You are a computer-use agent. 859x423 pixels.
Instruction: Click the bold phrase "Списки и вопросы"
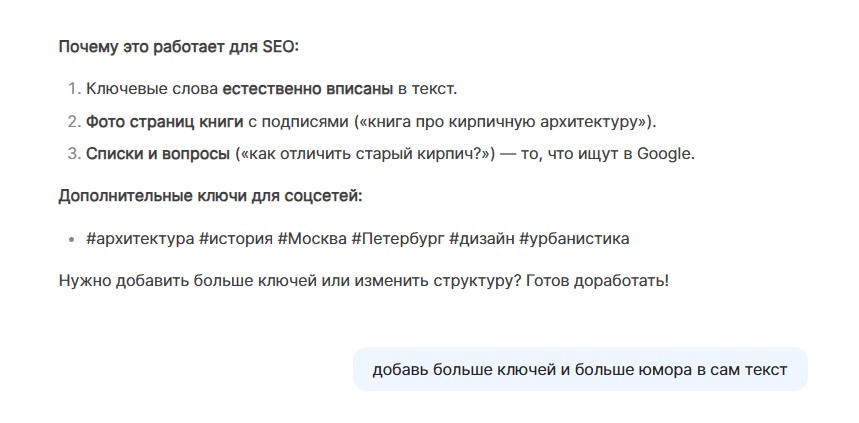158,153
